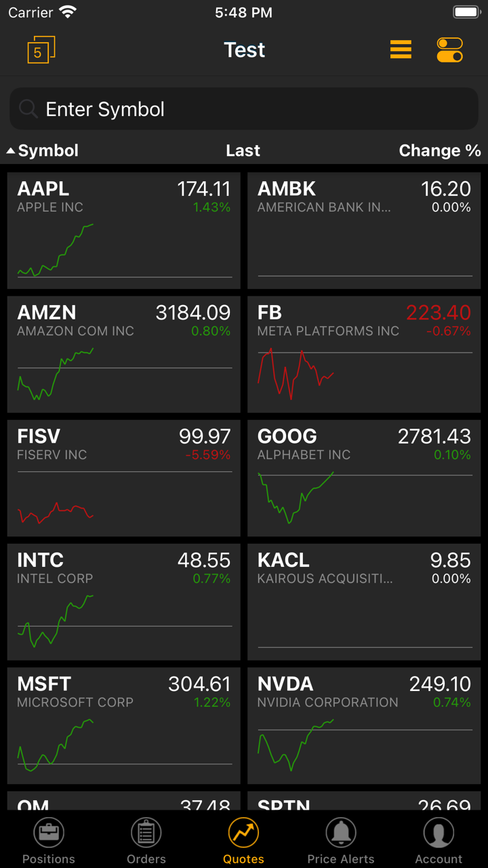The height and width of the screenshot is (868, 488).
Task: Tap the FISV Fiserv quote card
Action: pos(123,478)
